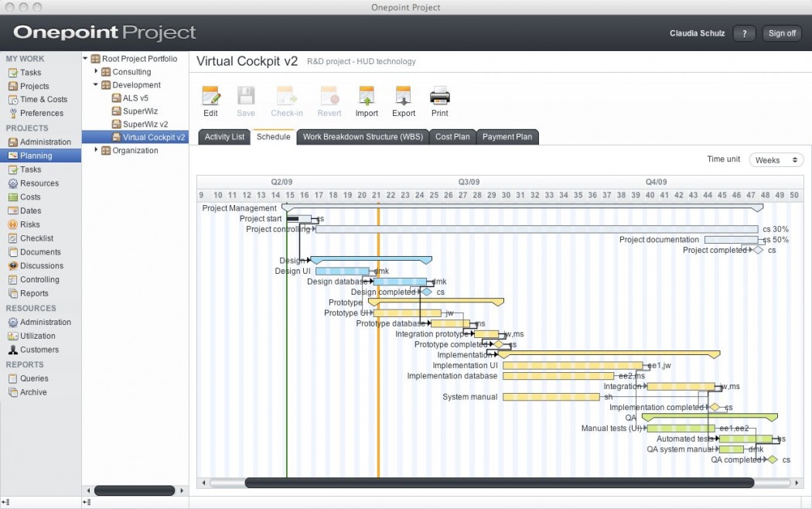
Task: Click the Save disk icon
Action: click(x=246, y=96)
